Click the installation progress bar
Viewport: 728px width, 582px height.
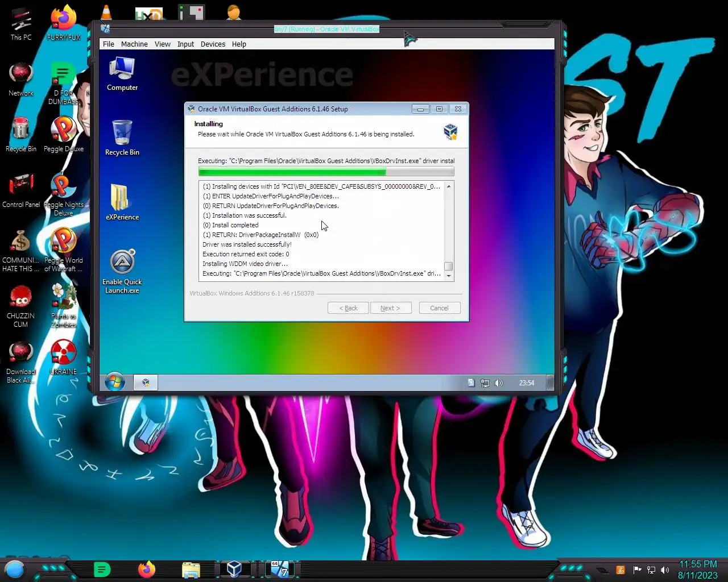(x=326, y=172)
